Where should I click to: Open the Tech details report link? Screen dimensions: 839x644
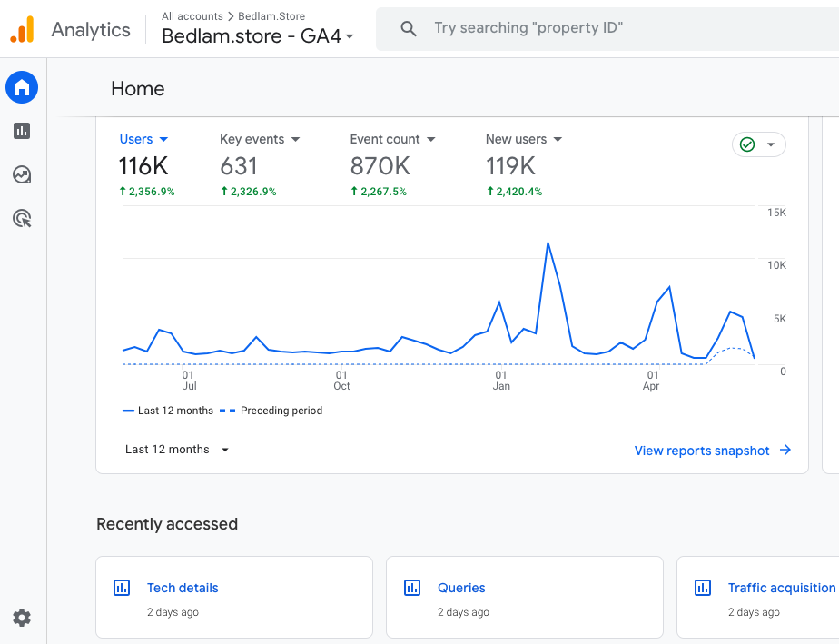(x=183, y=588)
